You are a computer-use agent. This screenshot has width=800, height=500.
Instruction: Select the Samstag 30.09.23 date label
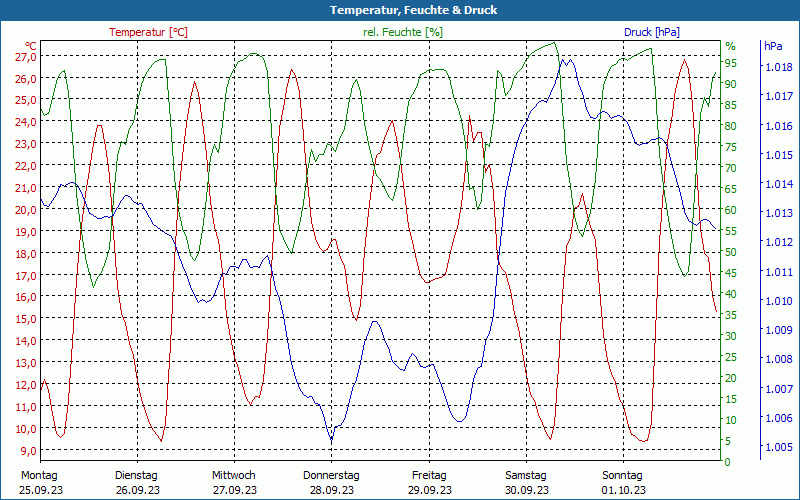click(x=526, y=483)
